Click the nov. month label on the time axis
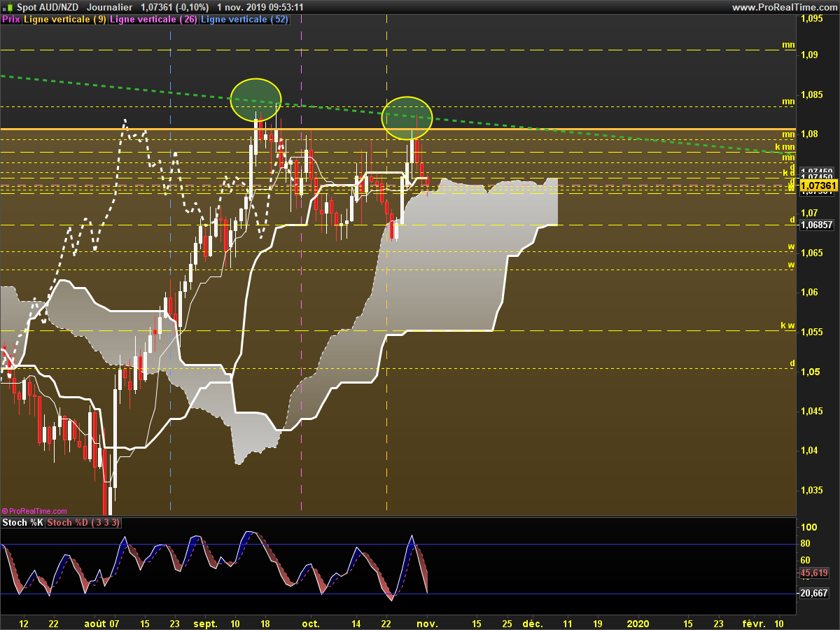This screenshot has width=840, height=630. (428, 622)
